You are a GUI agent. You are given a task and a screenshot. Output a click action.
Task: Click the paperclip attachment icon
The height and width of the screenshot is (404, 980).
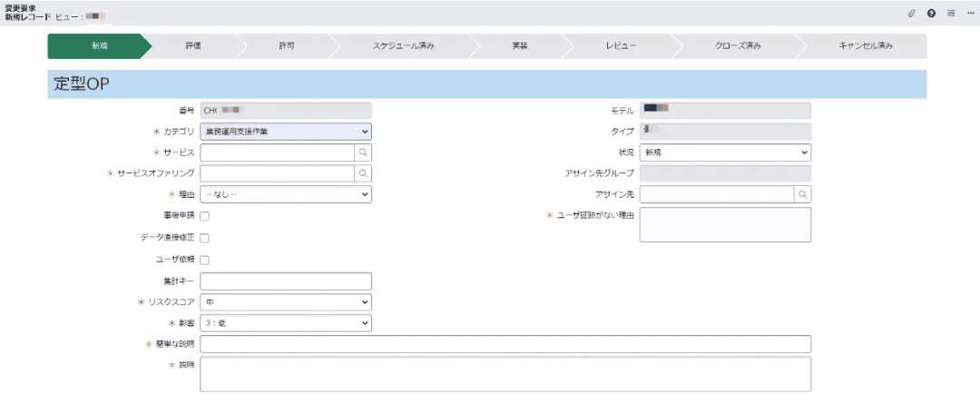coord(912,13)
